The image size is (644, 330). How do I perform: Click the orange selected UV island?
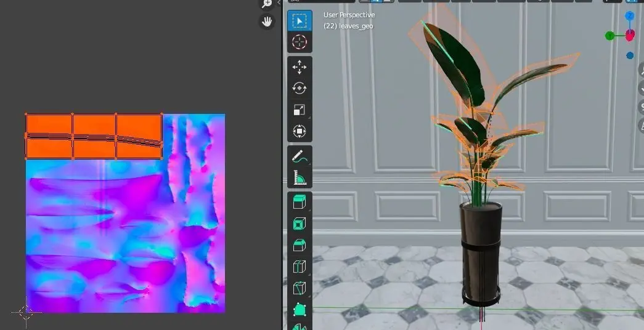(x=94, y=136)
